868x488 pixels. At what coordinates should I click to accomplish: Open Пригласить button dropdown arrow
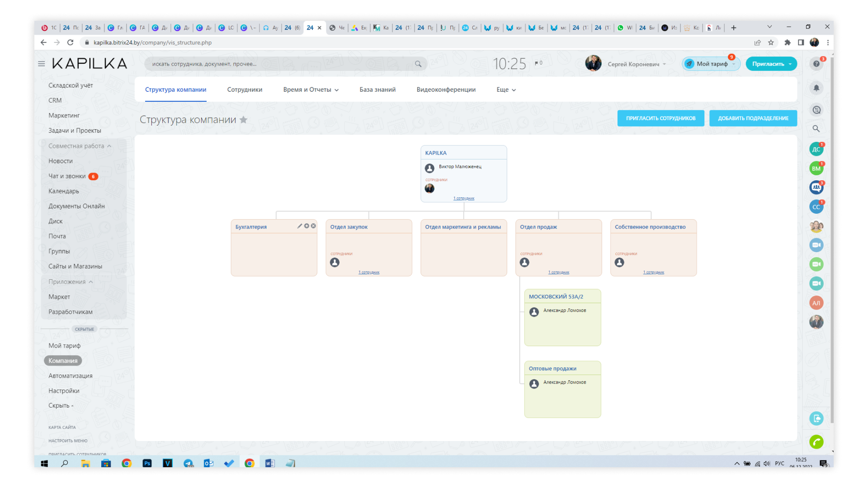790,64
